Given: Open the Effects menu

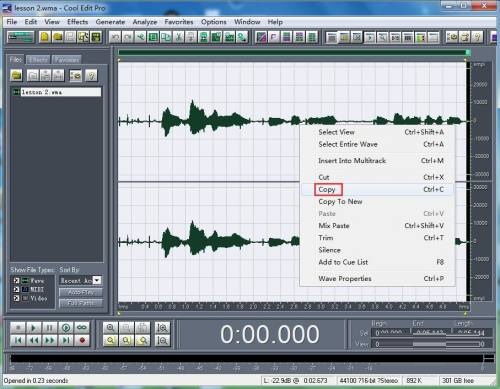Looking at the screenshot, I should 78,22.
